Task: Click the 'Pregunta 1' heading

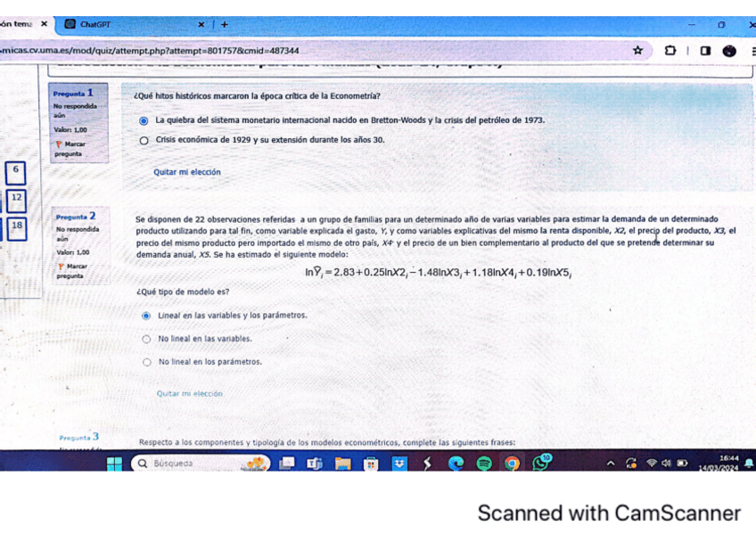Action: [x=73, y=93]
